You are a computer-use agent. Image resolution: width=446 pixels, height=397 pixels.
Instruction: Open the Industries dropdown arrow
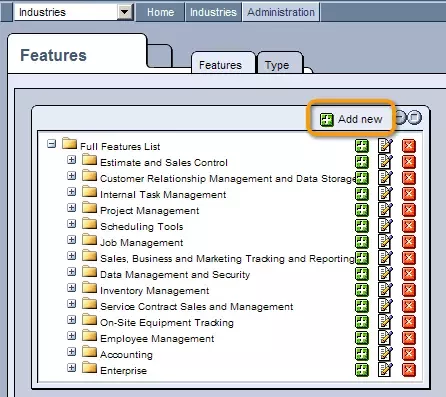(x=125, y=12)
